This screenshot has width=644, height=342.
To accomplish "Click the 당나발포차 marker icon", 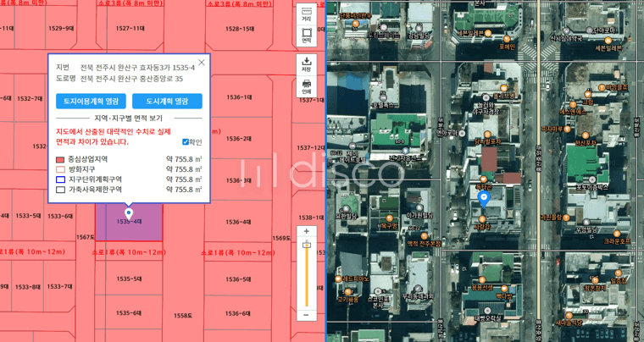I will click(487, 135).
